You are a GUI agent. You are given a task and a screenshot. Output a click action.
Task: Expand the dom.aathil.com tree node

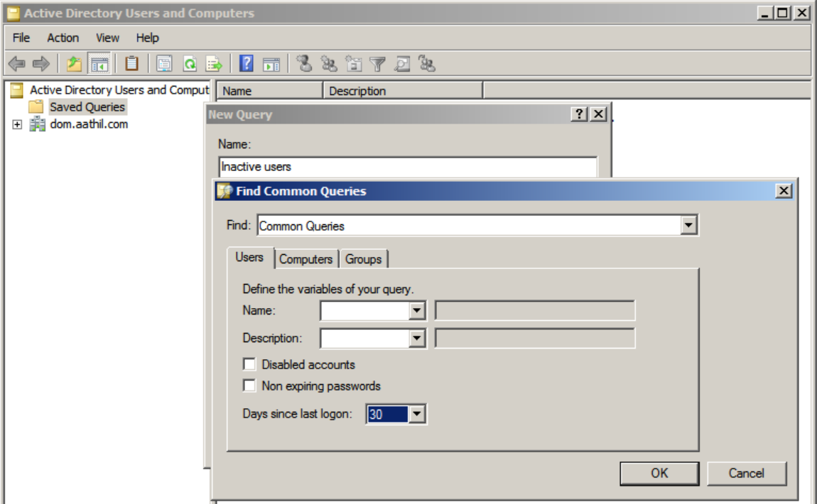coord(17,124)
